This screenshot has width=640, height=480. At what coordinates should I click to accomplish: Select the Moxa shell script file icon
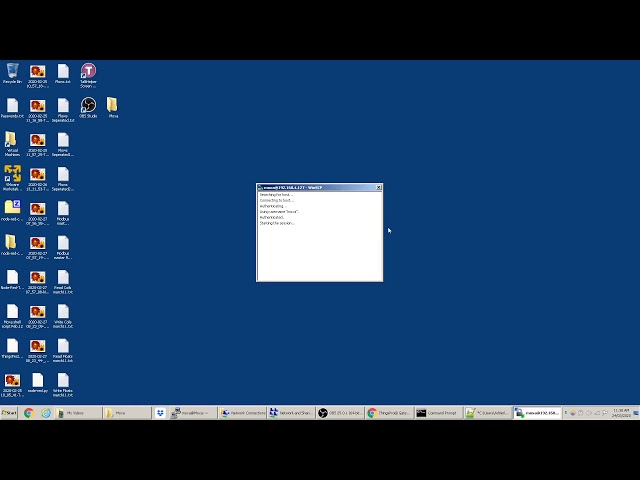12,316
